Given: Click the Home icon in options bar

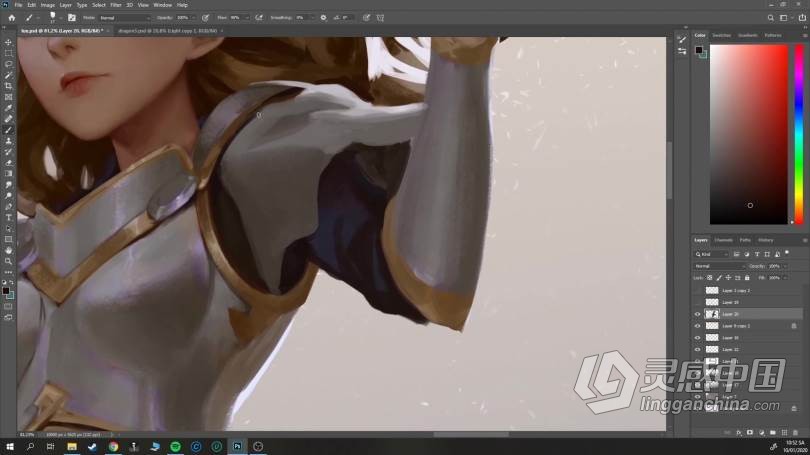Looking at the screenshot, I should pos(11,18).
